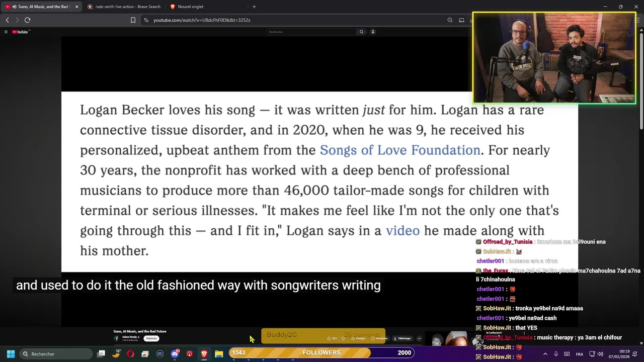Click the YouTube Rechercher search field

pos(311,32)
